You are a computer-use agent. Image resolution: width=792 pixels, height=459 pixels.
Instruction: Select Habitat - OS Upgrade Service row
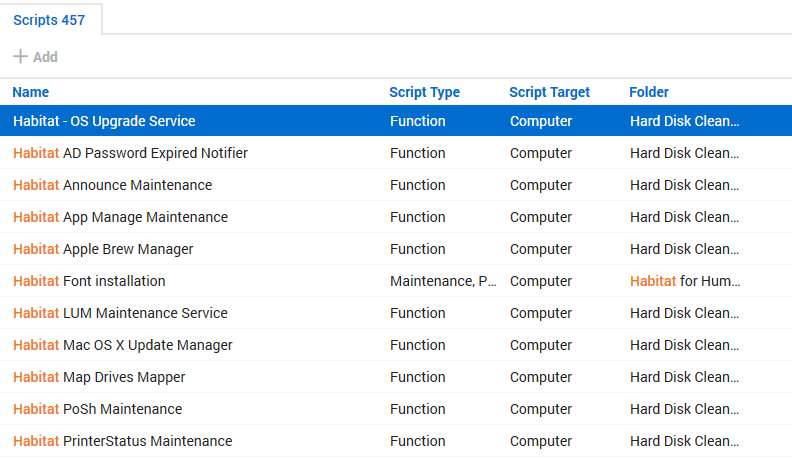[x=396, y=121]
